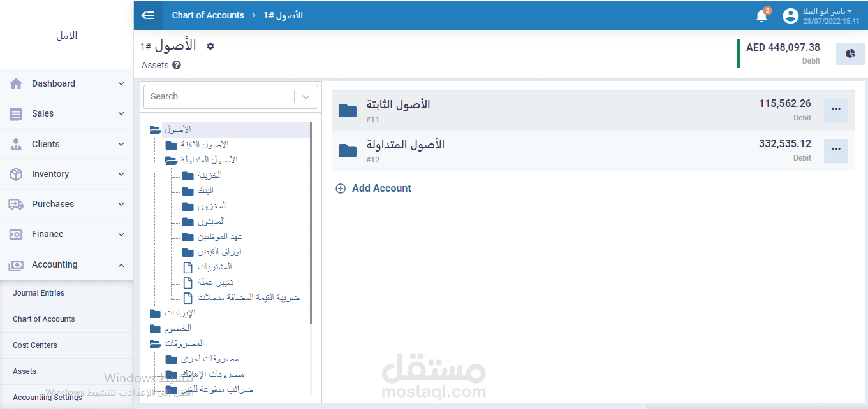This screenshot has width=868, height=409.
Task: Open the pie chart summary icon
Action: pos(850,54)
